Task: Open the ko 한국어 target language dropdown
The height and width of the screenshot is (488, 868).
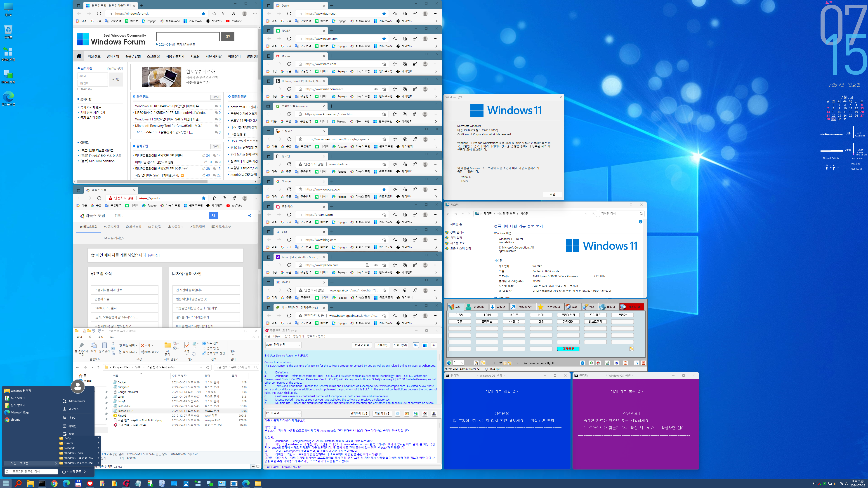Action: point(283,414)
